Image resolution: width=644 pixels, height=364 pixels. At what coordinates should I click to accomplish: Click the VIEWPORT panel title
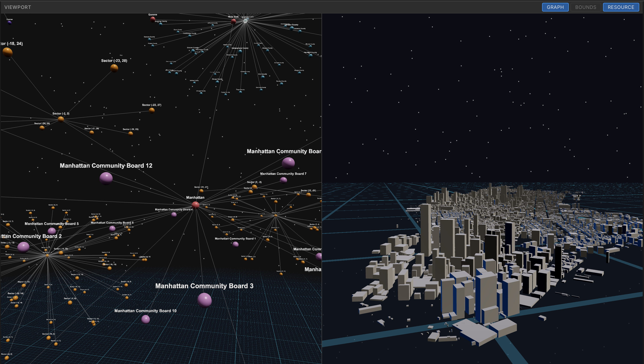pyautogui.click(x=18, y=7)
